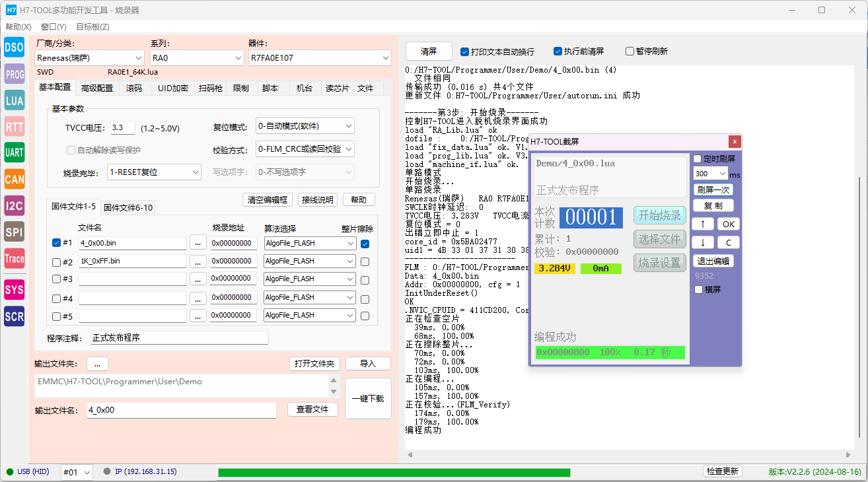Screen dimensions: 868x482
Task: Open the 目标板(Z) menu
Action: point(92,27)
